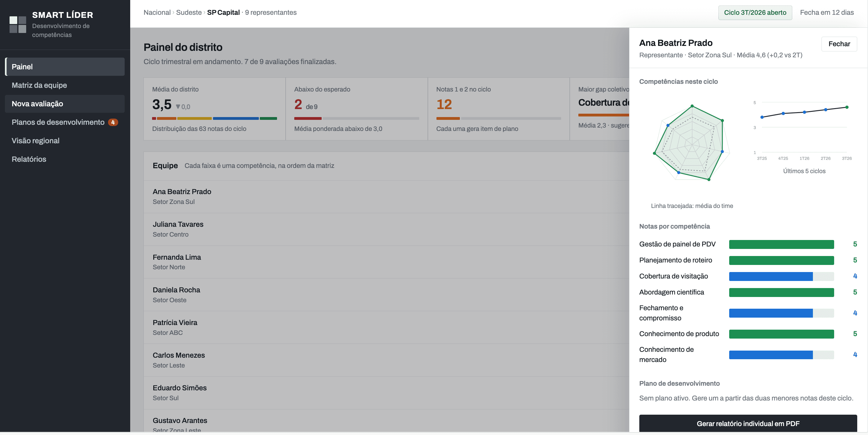Click the Fecha em 12 dias text
The width and height of the screenshot is (868, 435).
click(x=826, y=12)
